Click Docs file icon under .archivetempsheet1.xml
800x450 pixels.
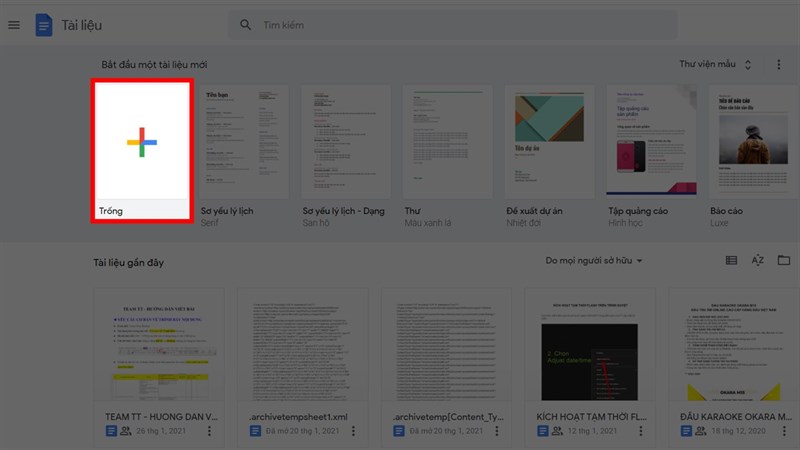[255, 431]
